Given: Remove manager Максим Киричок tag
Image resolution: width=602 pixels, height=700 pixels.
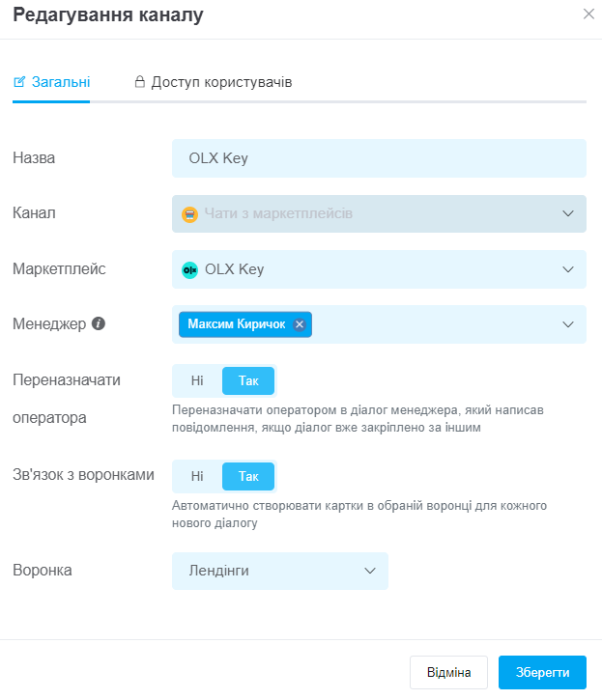Looking at the screenshot, I should coord(300,324).
